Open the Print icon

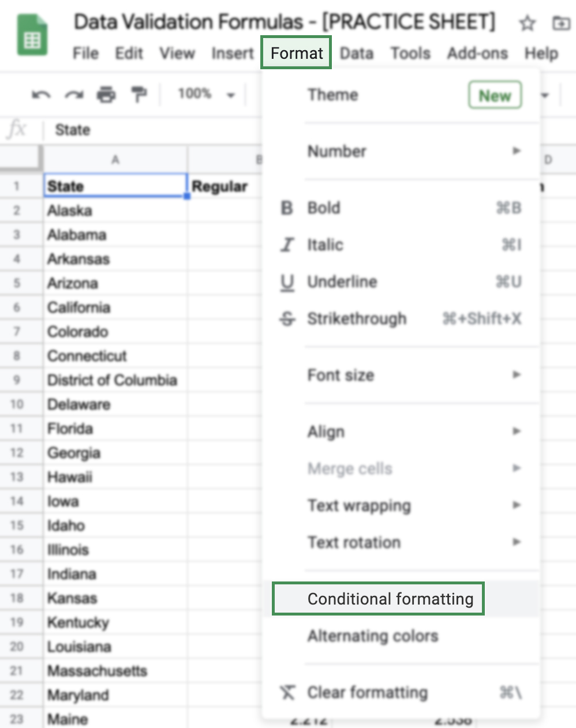[106, 94]
